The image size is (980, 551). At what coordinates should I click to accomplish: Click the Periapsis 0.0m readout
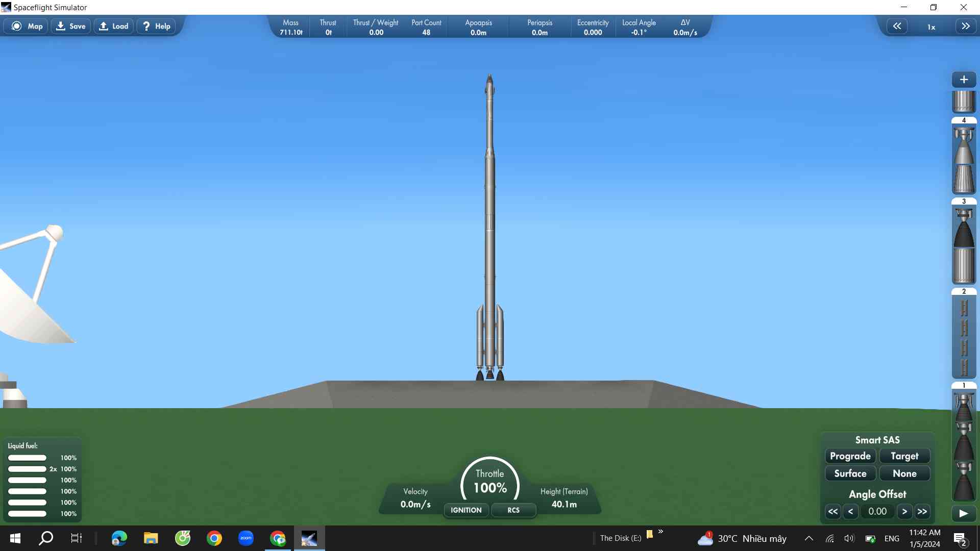pos(540,28)
